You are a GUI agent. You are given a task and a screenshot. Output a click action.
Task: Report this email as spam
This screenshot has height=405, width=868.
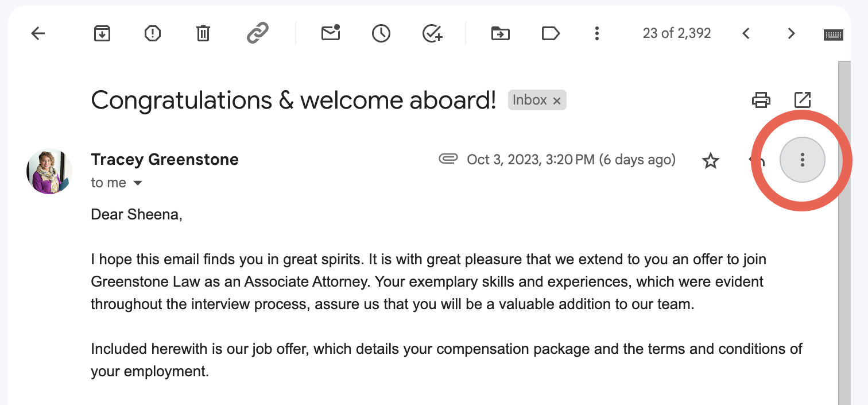click(152, 33)
